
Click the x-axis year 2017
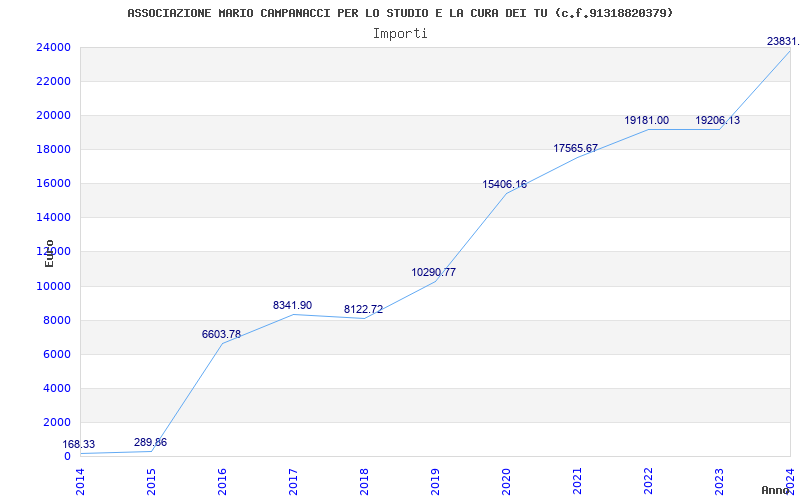pos(293,482)
